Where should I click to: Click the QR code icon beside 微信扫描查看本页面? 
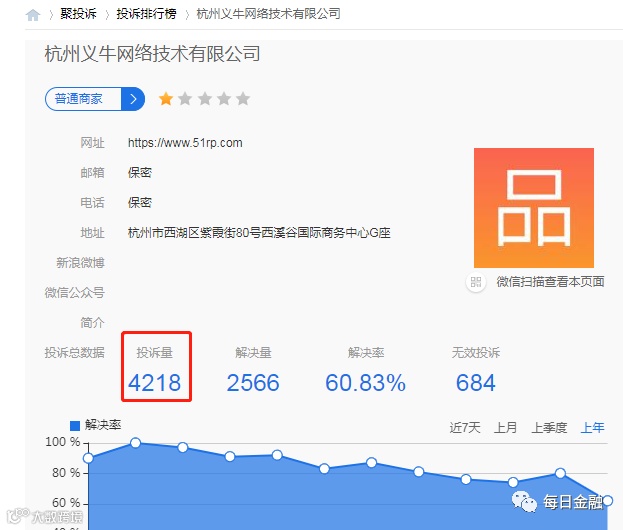click(x=476, y=282)
